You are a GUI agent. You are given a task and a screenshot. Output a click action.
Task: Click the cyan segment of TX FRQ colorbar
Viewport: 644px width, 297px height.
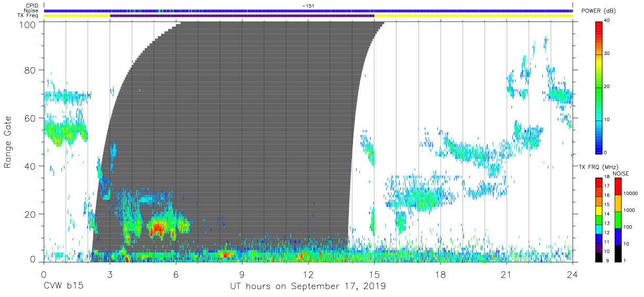click(x=598, y=229)
